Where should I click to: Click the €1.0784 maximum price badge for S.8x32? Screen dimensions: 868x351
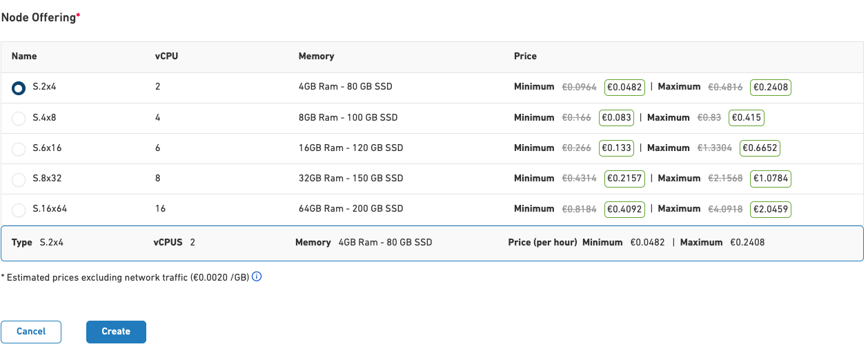coord(770,179)
